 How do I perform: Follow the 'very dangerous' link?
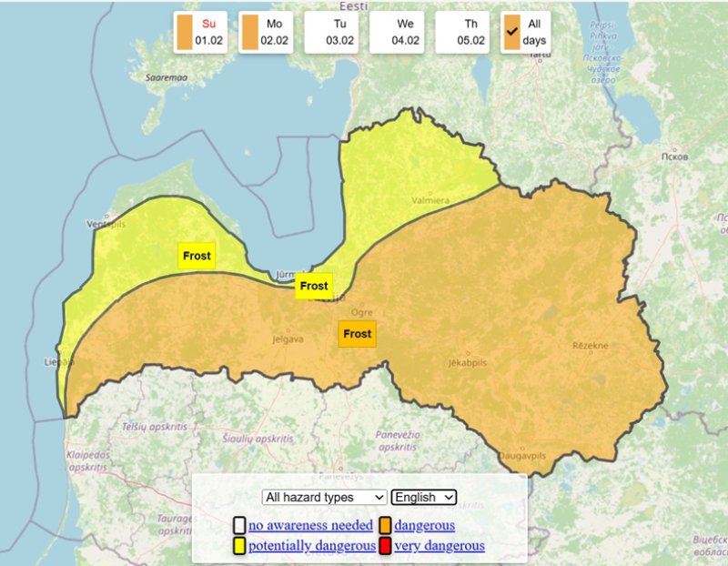click(440, 545)
